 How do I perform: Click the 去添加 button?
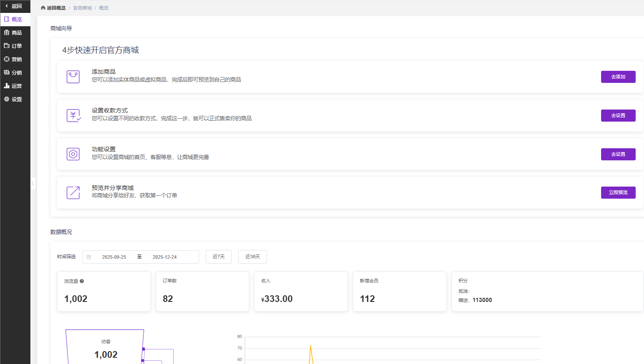[618, 77]
